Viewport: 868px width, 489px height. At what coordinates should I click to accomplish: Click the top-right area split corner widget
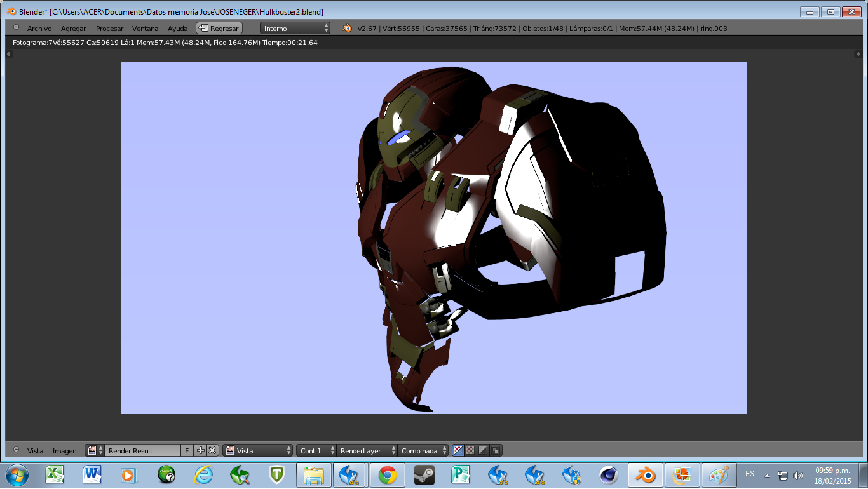[858, 55]
